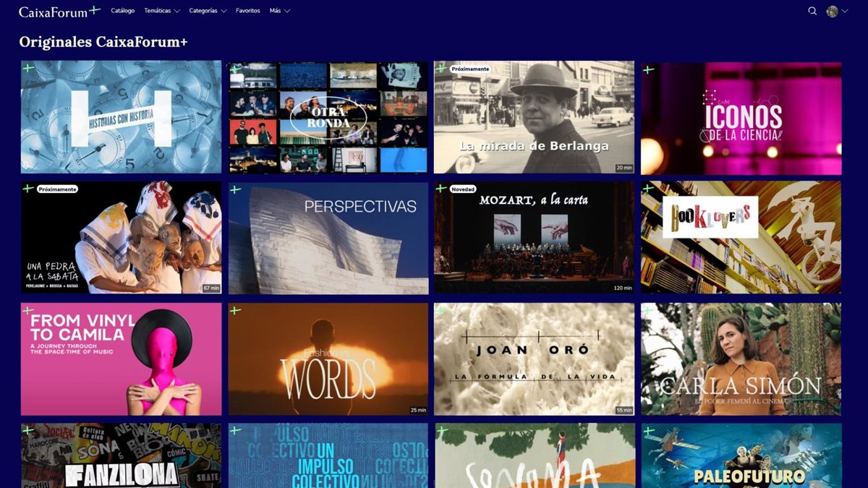The height and width of the screenshot is (488, 868).
Task: Click the Próximamente badge on Berlanga
Action: pyautogui.click(x=470, y=69)
